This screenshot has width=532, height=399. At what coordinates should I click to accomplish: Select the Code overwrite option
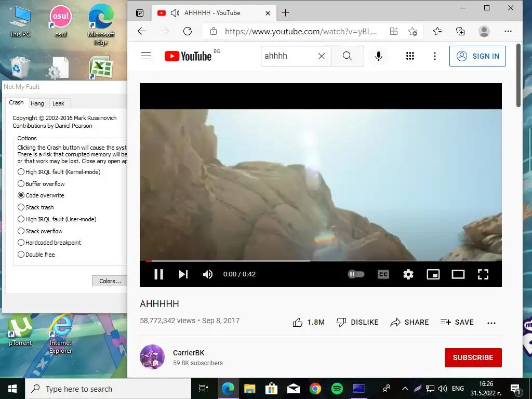click(41, 195)
